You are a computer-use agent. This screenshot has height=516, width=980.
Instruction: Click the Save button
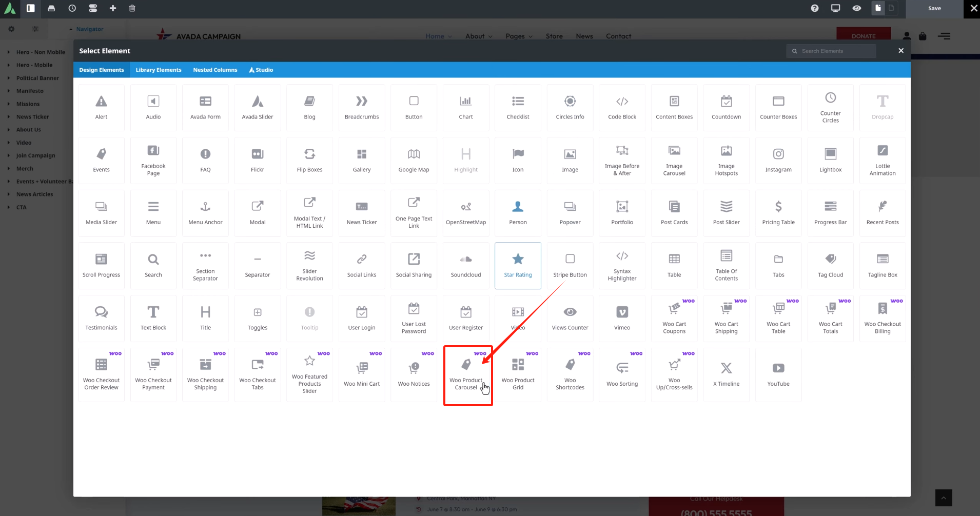click(934, 8)
